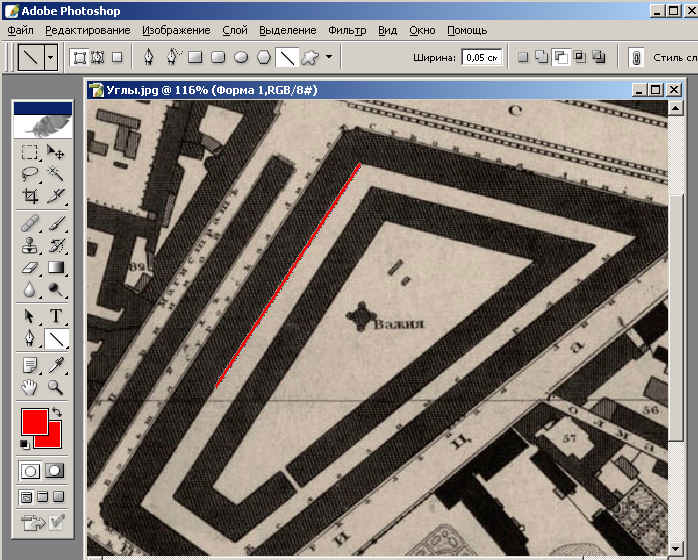Swap foreground and background colors
Image resolution: width=698 pixels, height=560 pixels.
click(57, 413)
